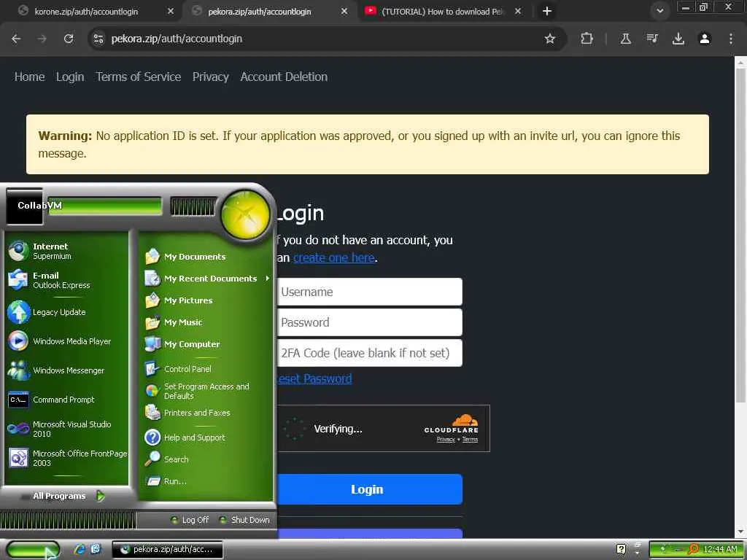Click the Reset Password link
This screenshot has height=560, width=747.
click(315, 378)
